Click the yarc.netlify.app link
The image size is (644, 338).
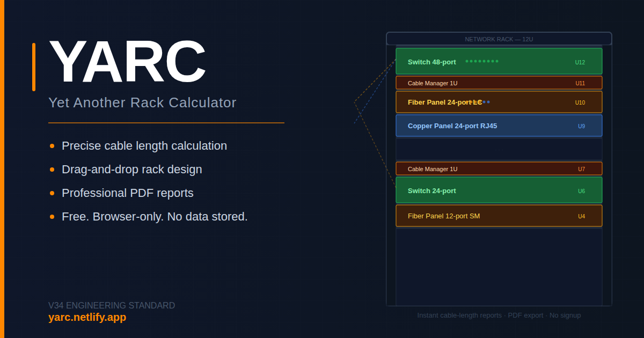point(87,317)
